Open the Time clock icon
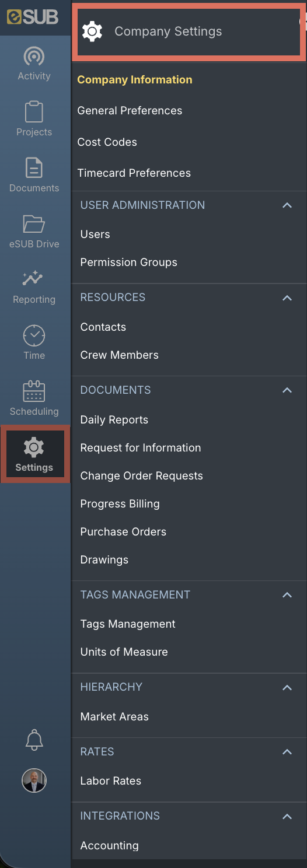Image resolution: width=307 pixels, height=868 pixels. tap(34, 335)
